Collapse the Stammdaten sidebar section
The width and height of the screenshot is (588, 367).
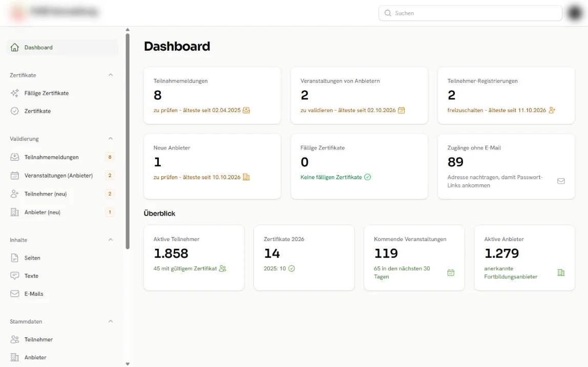111,321
